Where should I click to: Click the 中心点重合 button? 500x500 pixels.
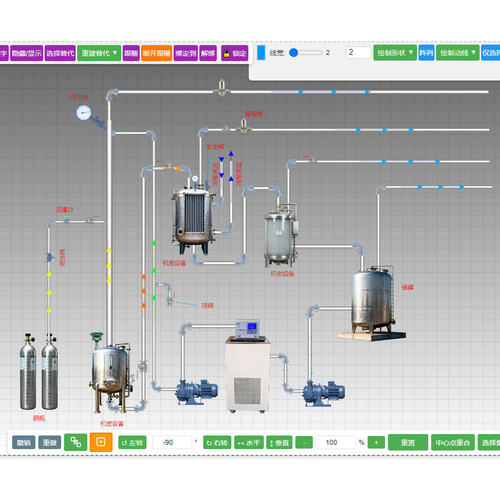(x=453, y=443)
